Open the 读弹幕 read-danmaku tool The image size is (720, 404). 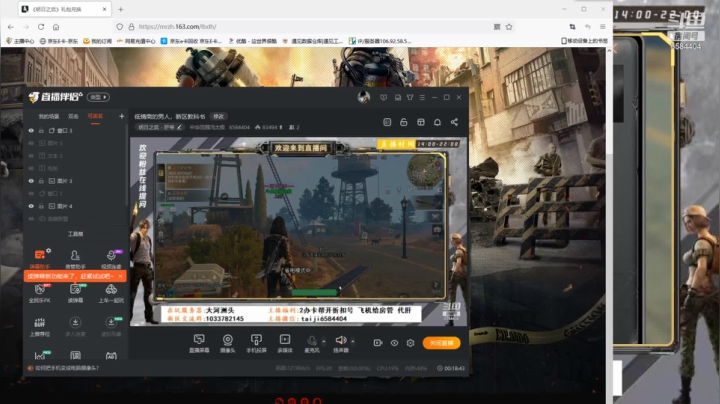[x=75, y=292]
